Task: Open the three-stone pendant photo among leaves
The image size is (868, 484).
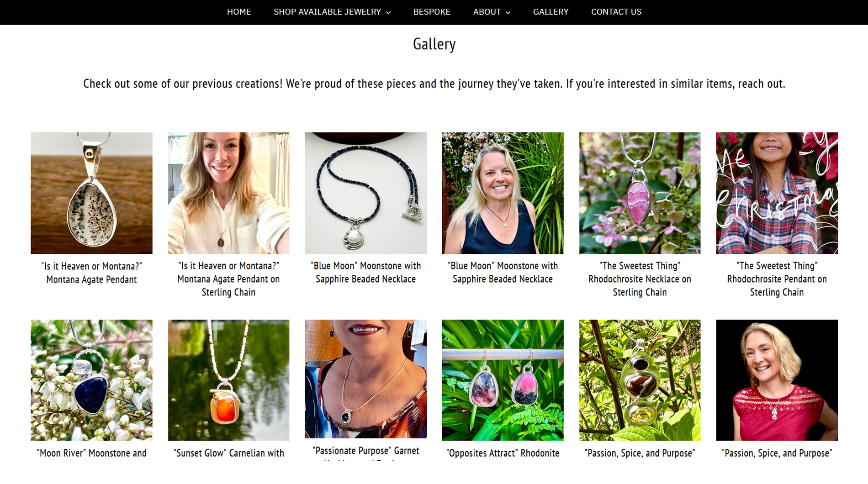Action: [640, 380]
